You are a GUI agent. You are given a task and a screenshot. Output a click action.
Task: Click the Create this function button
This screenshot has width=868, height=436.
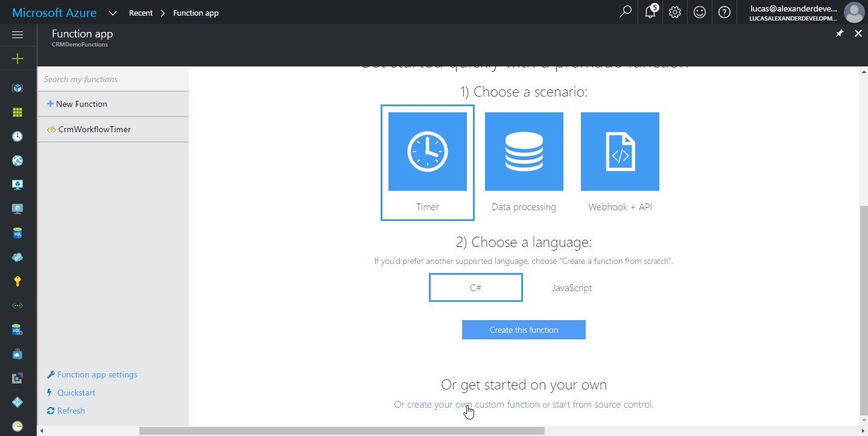[524, 330]
